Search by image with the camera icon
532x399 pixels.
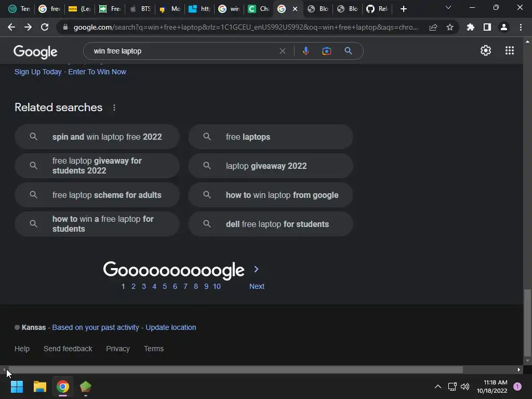326,51
